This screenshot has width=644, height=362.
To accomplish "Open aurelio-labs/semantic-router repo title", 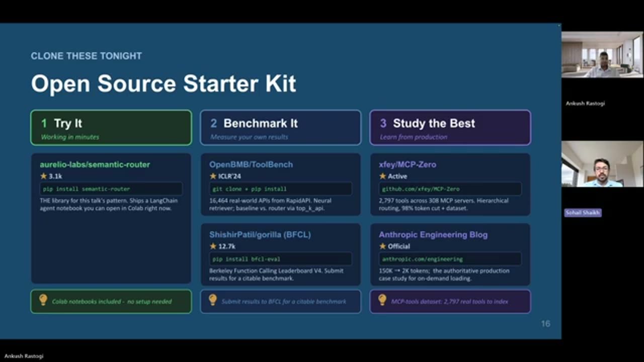I will point(95,164).
